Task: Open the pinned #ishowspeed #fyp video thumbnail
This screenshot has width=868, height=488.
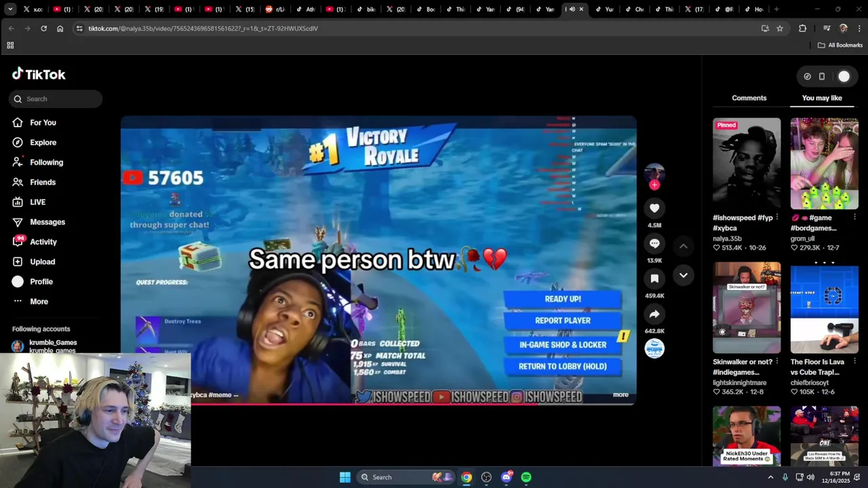Action: pos(747,163)
